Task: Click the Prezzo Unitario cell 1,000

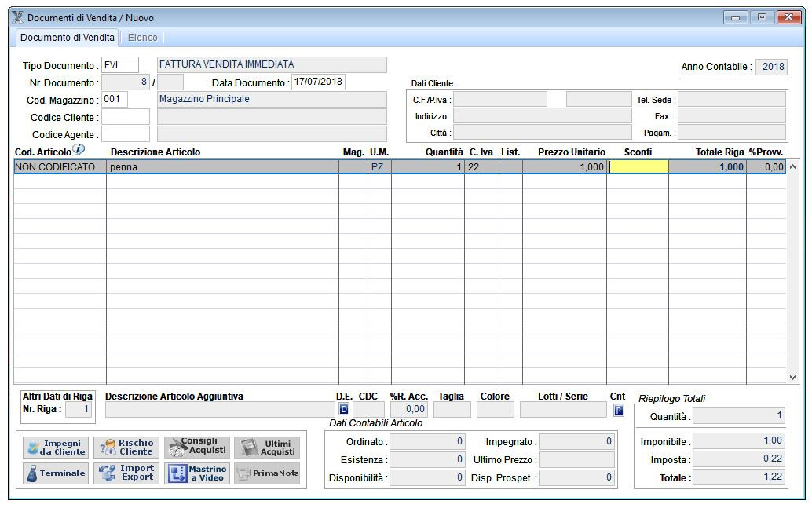Action: [565, 166]
